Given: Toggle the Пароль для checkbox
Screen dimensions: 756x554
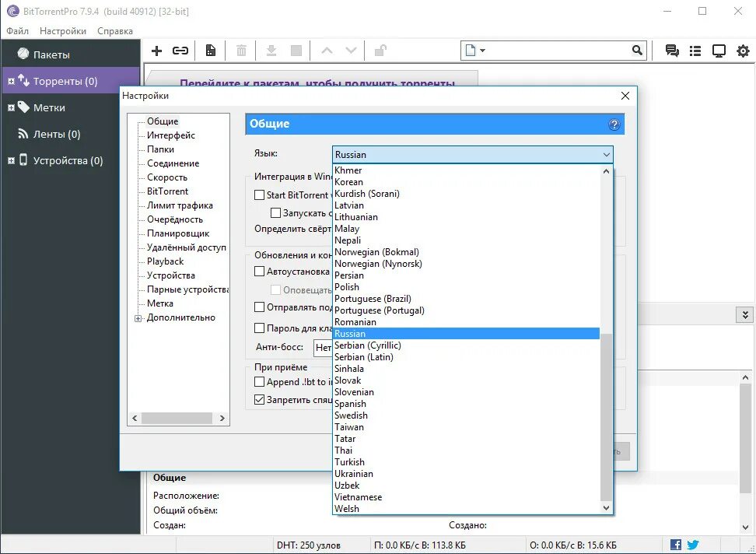Looking at the screenshot, I should tap(260, 328).
